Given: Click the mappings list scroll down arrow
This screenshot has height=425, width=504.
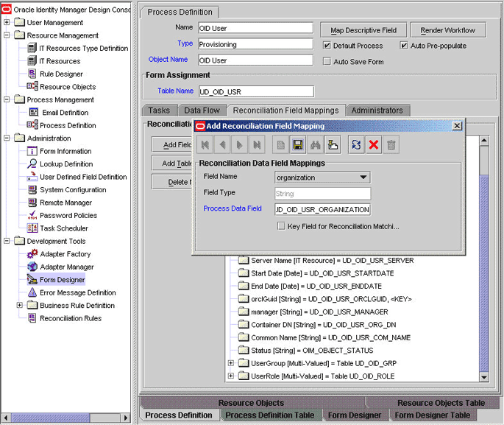Looking at the screenshot, I should [484, 377].
